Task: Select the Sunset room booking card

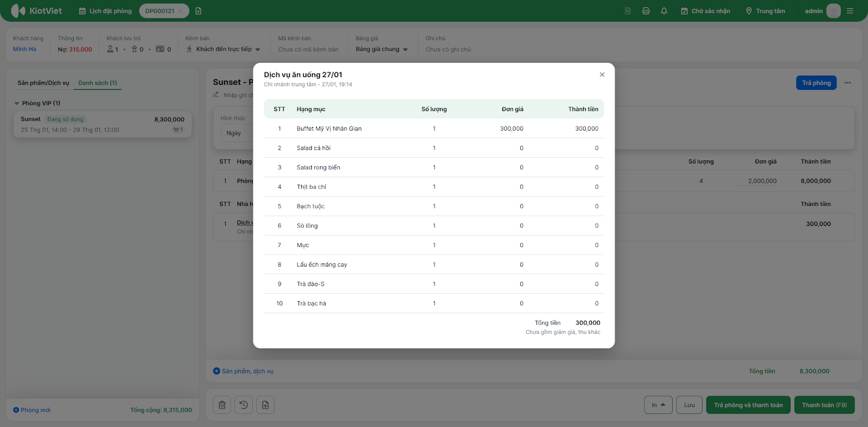Action: [103, 125]
